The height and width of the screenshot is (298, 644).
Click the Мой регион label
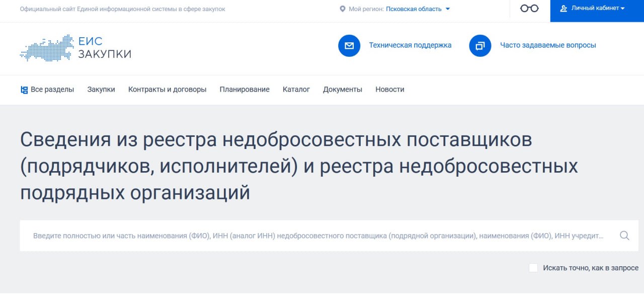tap(366, 9)
